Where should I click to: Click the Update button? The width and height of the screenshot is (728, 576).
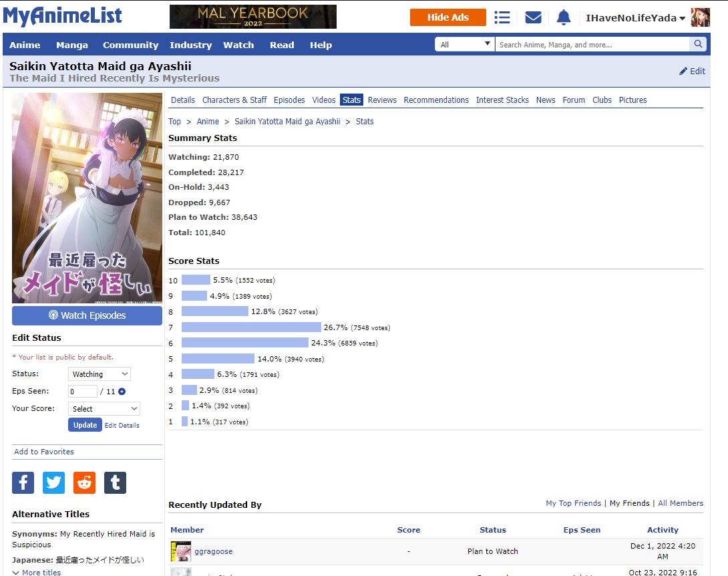pyautogui.click(x=85, y=425)
